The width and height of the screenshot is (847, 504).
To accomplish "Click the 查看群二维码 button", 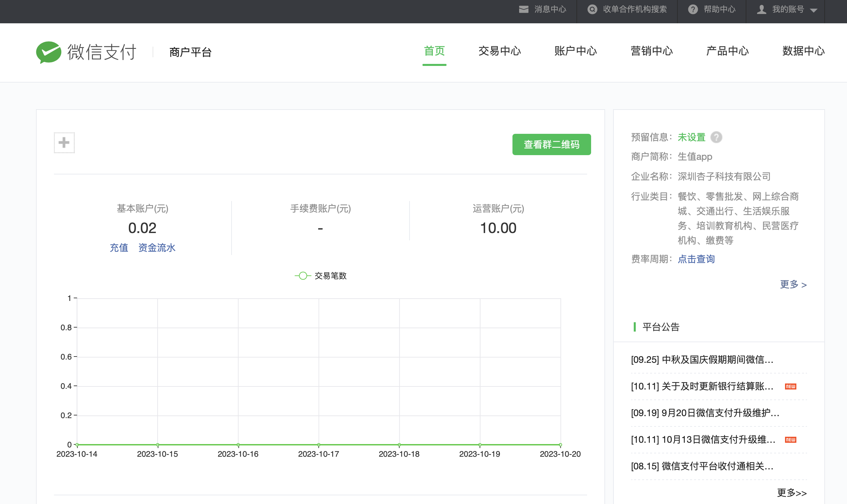I will [x=551, y=145].
